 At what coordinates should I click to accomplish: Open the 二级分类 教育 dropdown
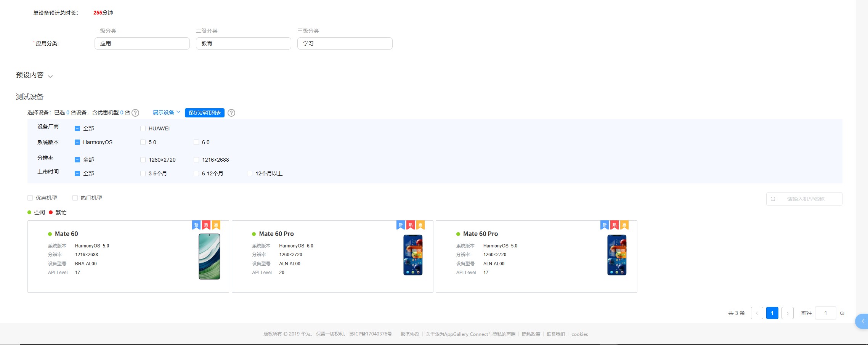tap(243, 43)
